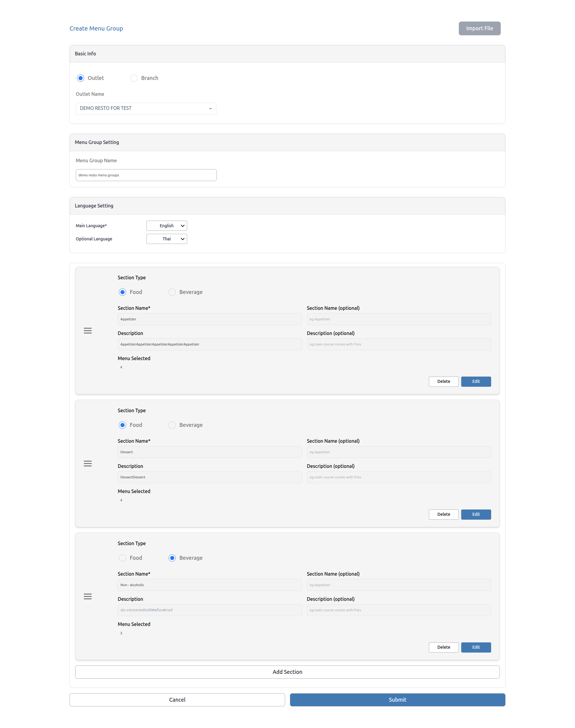Select the Branch radio option
The width and height of the screenshot is (575, 728).
[134, 78]
